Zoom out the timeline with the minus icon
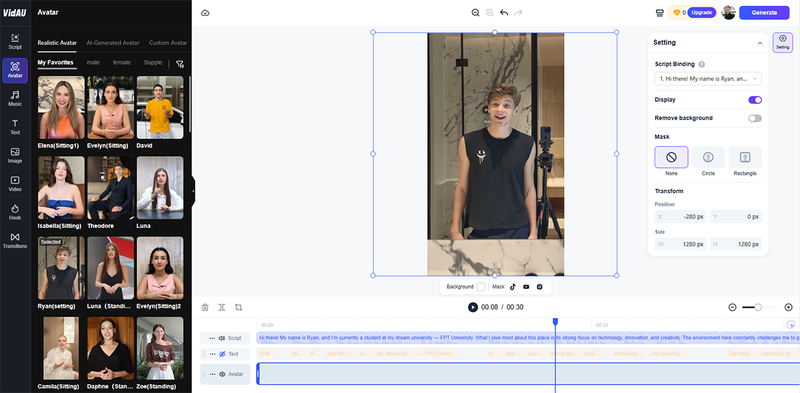The height and width of the screenshot is (393, 800). [x=732, y=307]
